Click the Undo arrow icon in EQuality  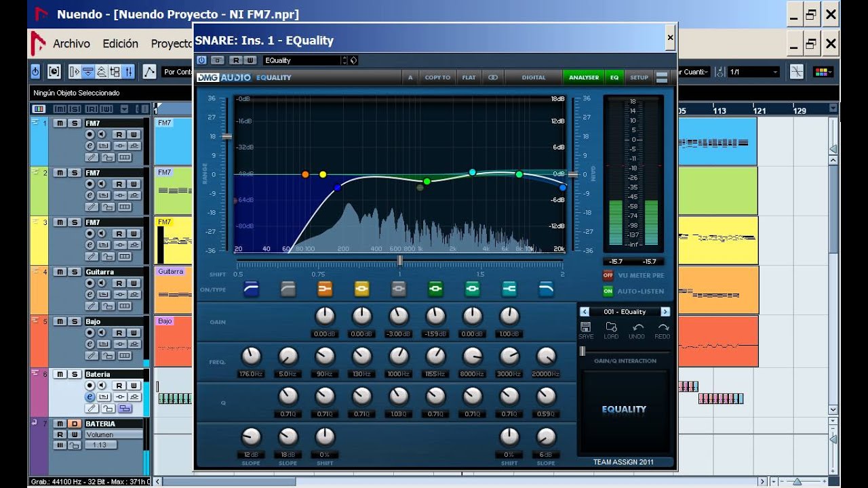637,327
